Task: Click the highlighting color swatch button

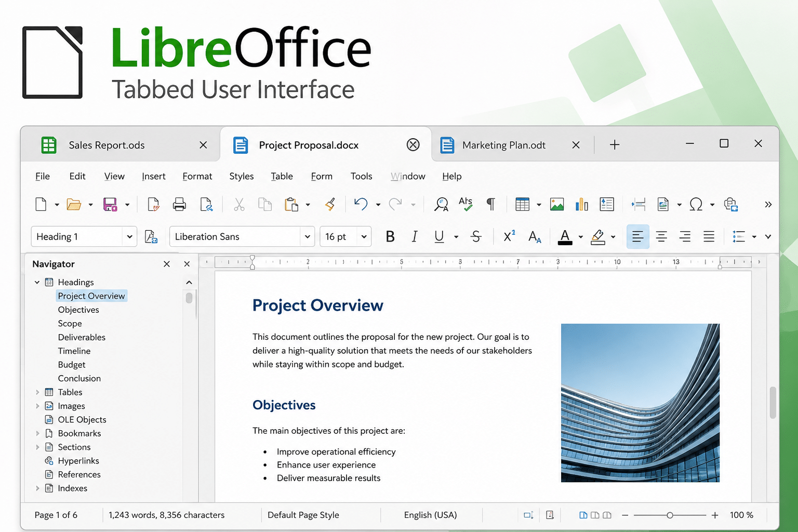Action: point(598,237)
